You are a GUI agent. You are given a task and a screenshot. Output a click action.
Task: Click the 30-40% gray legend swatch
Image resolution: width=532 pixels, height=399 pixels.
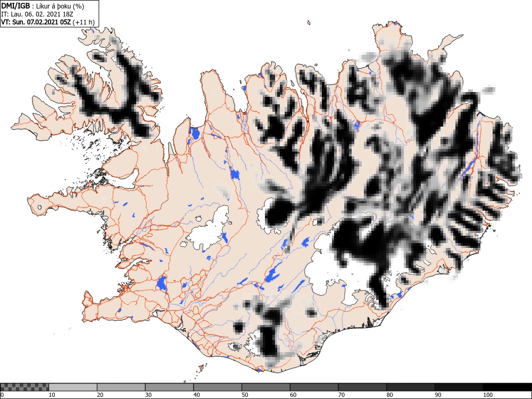pos(169,387)
